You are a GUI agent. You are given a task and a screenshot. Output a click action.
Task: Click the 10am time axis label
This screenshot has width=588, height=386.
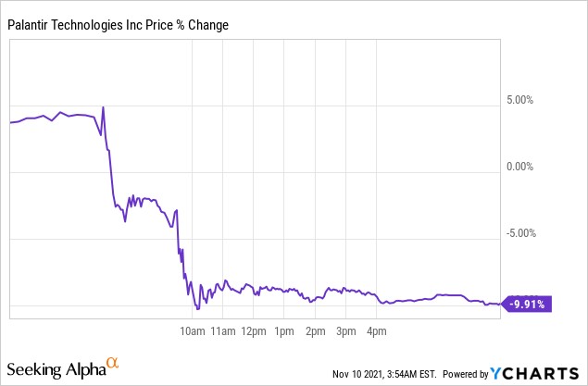[193, 331]
